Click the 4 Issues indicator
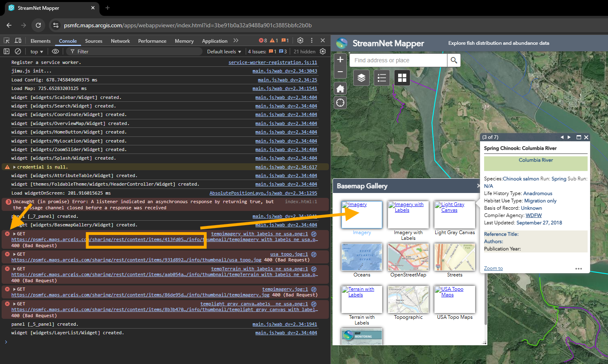Image resolution: width=608 pixels, height=364 pixels. (267, 52)
